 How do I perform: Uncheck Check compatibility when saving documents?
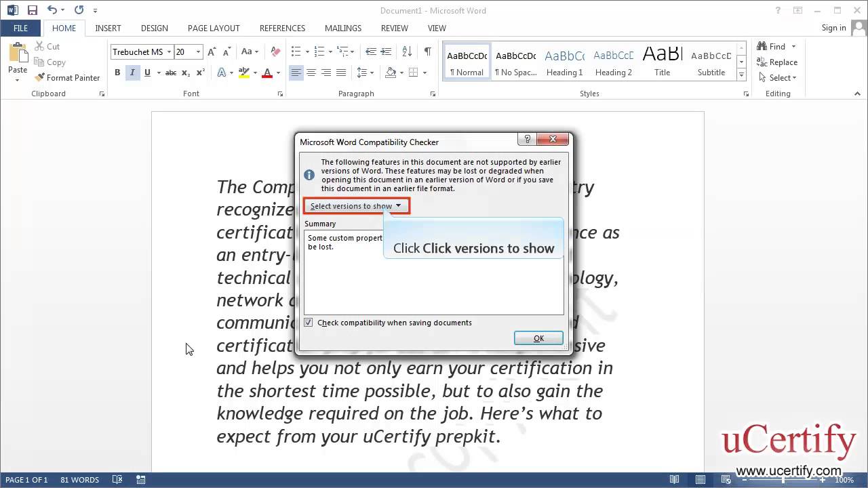[x=309, y=323]
